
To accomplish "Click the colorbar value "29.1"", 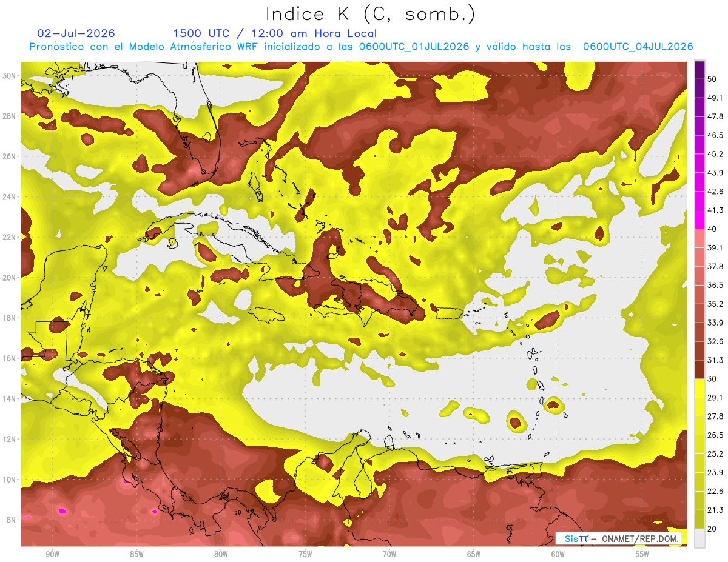I will (x=715, y=398).
